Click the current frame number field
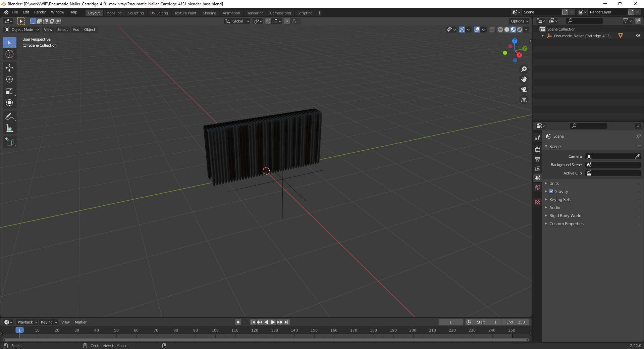The width and height of the screenshot is (644, 349). click(x=450, y=322)
